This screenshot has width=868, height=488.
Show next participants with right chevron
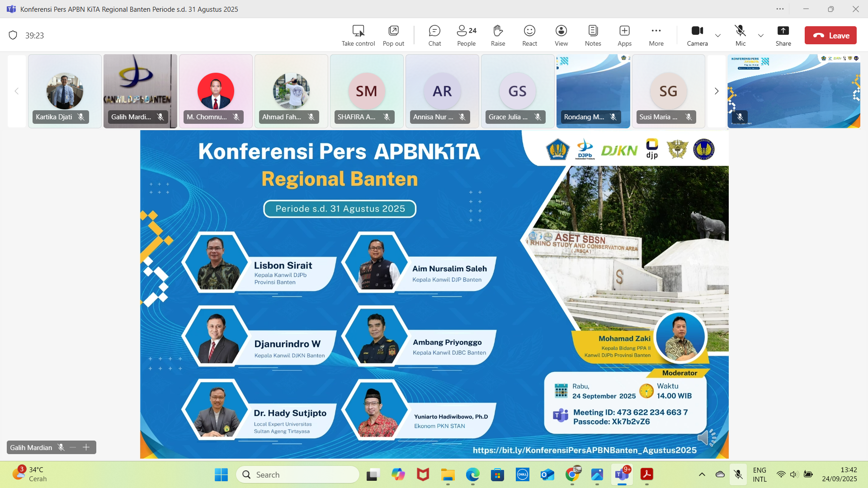716,91
